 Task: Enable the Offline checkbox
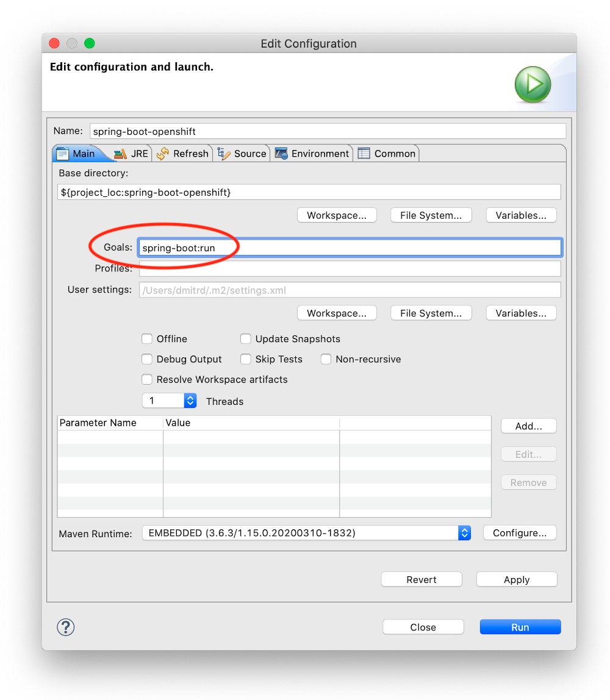[147, 339]
